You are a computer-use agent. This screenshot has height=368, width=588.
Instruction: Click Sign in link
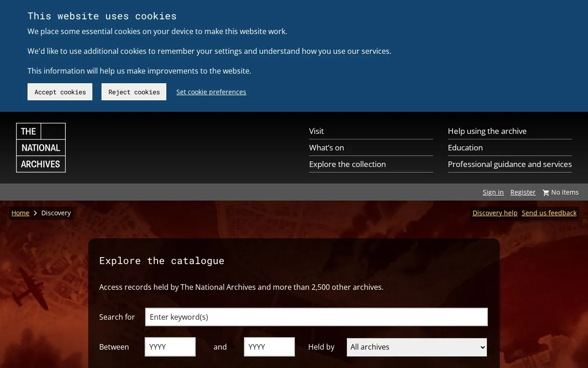coord(493,192)
